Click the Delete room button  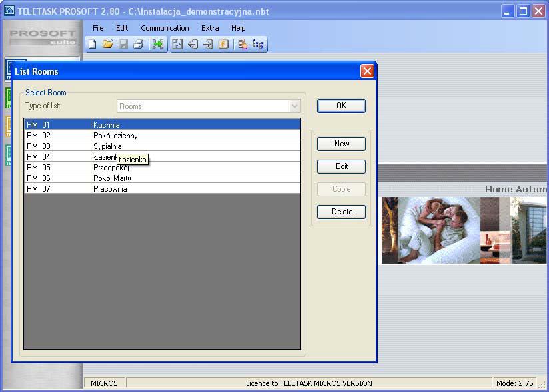tap(341, 212)
